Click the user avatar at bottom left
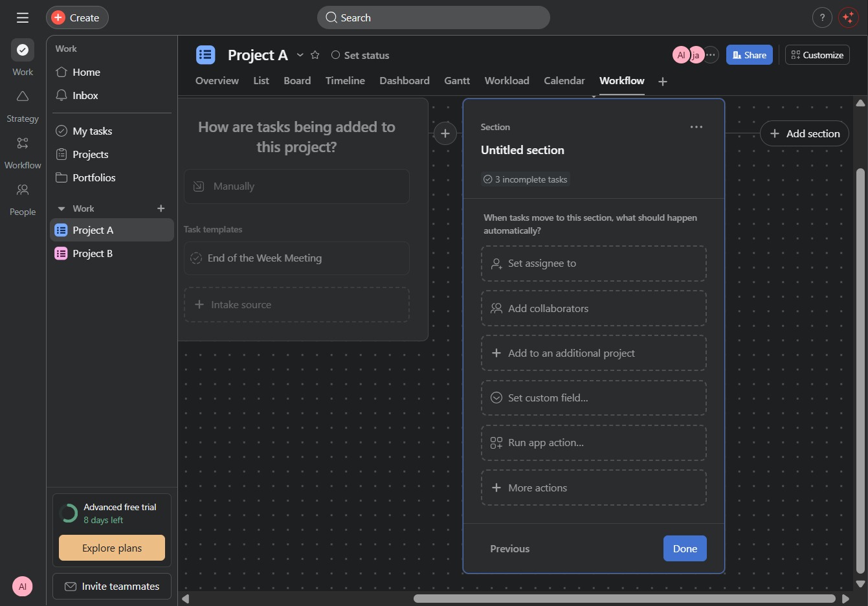The height and width of the screenshot is (606, 868). [x=23, y=587]
